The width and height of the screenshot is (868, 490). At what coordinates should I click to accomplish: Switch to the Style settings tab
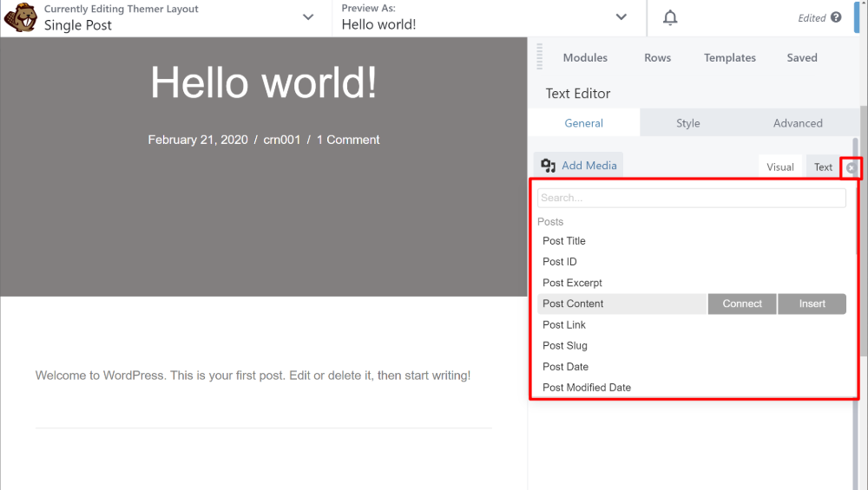pos(688,123)
